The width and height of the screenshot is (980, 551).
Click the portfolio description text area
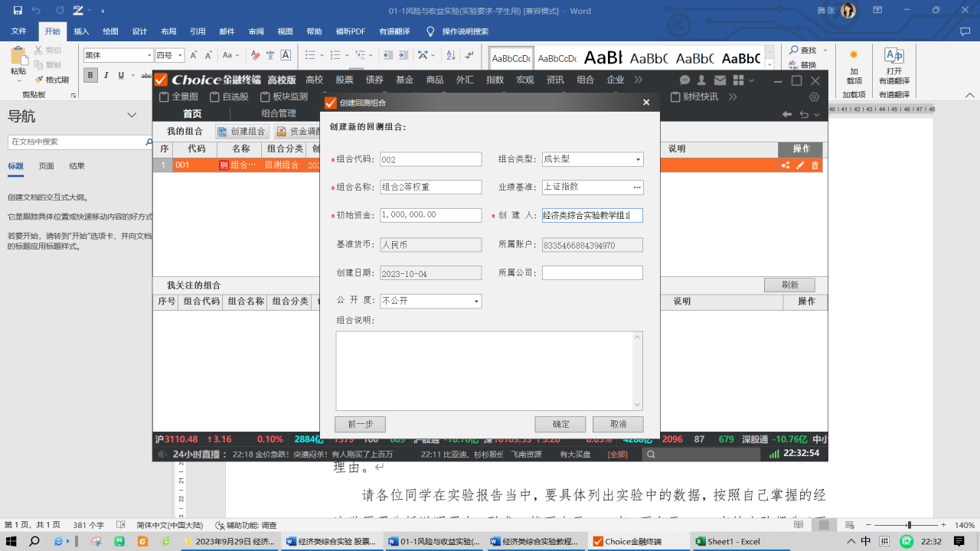coord(489,370)
